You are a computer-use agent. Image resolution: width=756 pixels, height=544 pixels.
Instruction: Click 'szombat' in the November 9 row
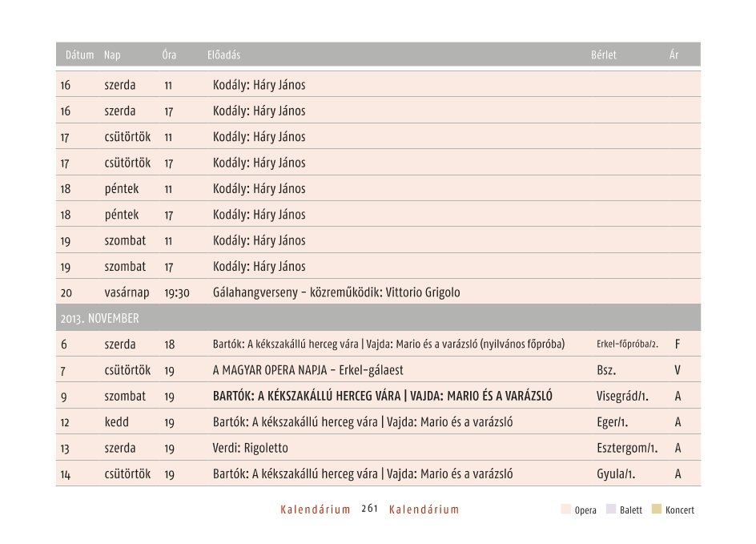point(125,397)
